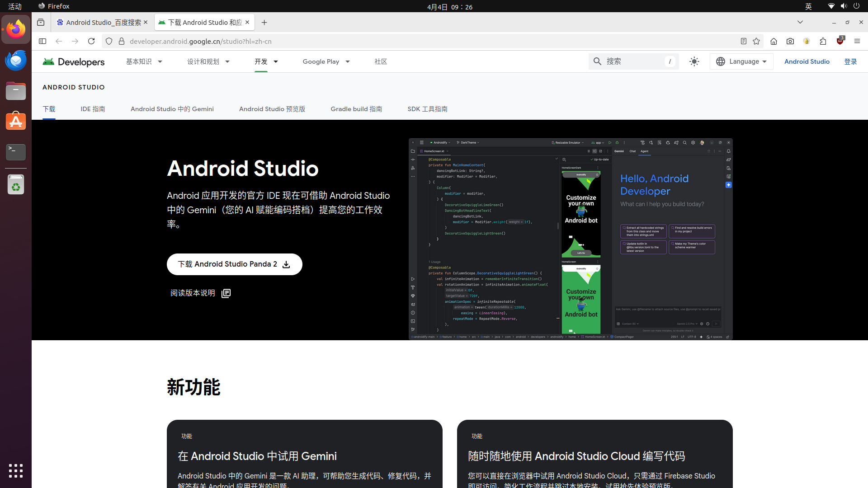The width and height of the screenshot is (868, 488).
Task: Switch to the Gradle build 指南 tab
Action: tap(356, 109)
